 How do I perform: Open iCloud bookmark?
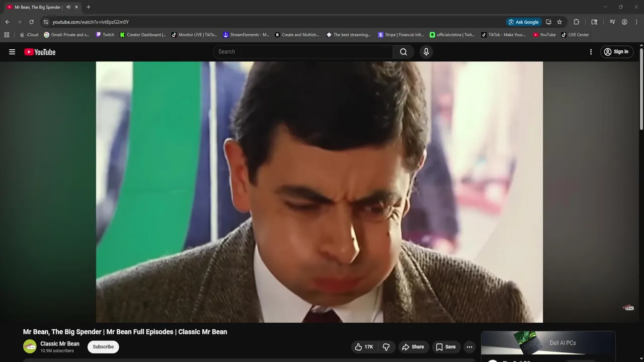[29, 35]
